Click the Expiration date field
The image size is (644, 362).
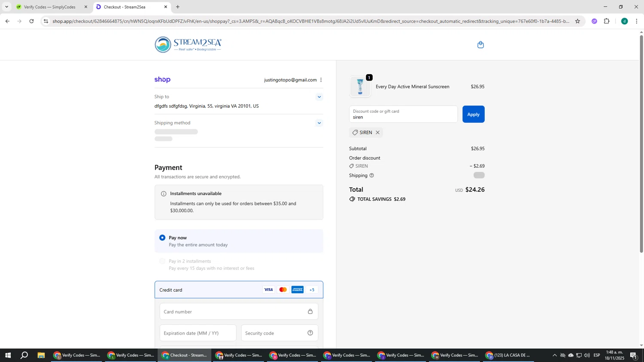tap(198, 333)
